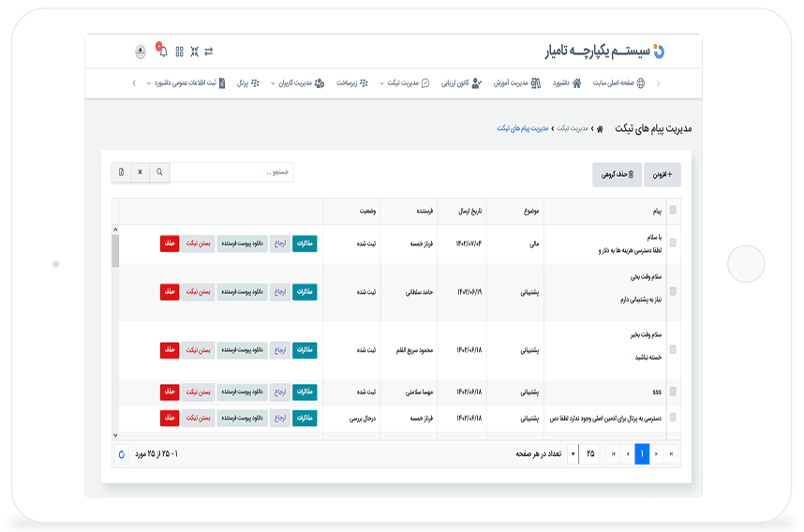
Task: Click the search magnifier button
Action: 159,172
